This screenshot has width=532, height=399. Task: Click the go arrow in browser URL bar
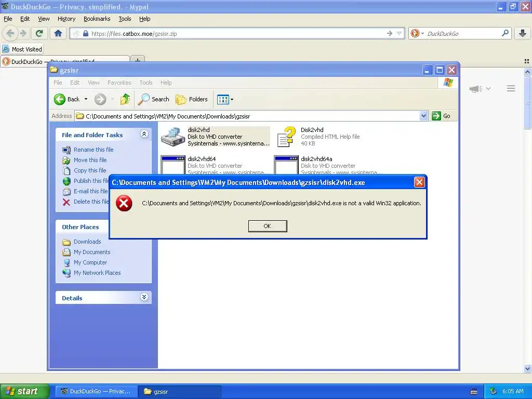(390, 33)
